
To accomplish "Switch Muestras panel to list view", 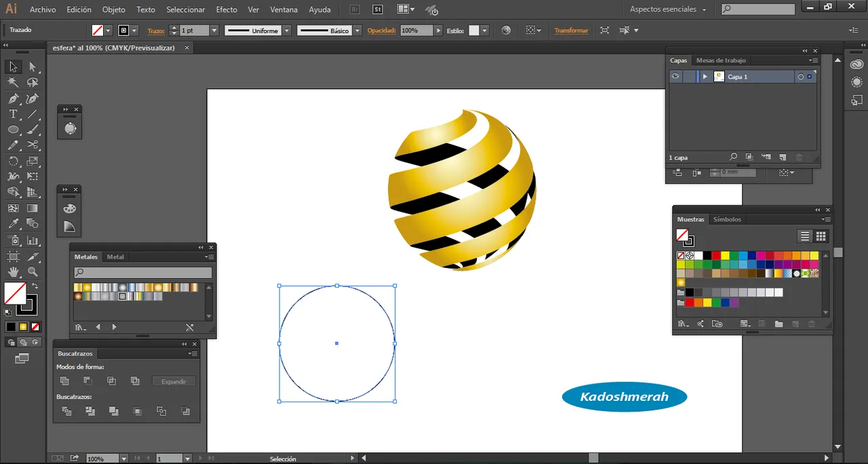I will pos(805,236).
